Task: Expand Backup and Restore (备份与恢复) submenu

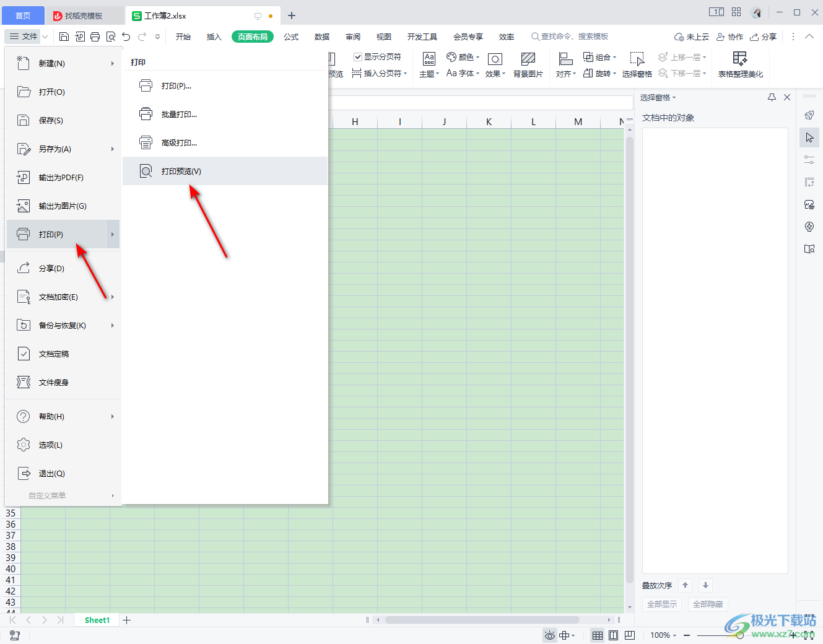Action: [x=63, y=325]
